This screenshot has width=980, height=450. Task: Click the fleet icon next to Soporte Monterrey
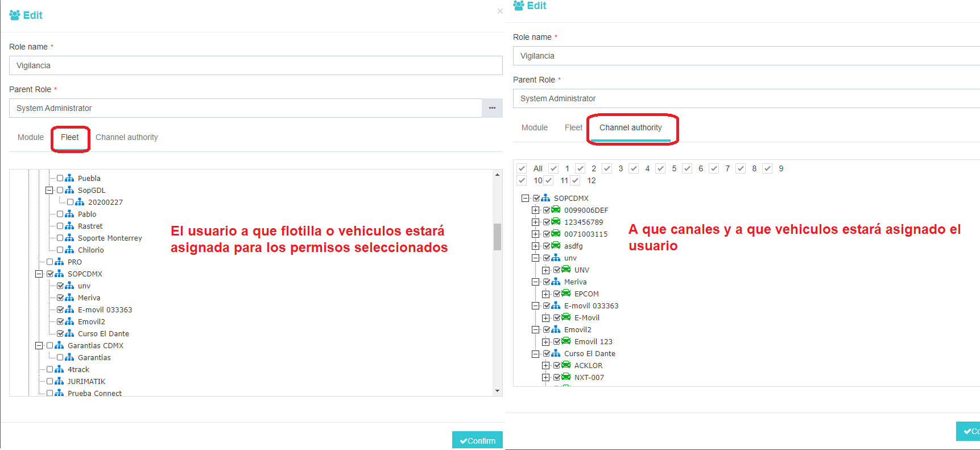(69, 238)
